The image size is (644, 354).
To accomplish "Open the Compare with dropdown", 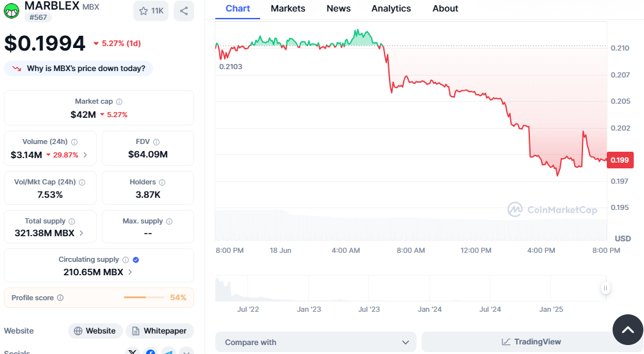I will [x=316, y=342].
